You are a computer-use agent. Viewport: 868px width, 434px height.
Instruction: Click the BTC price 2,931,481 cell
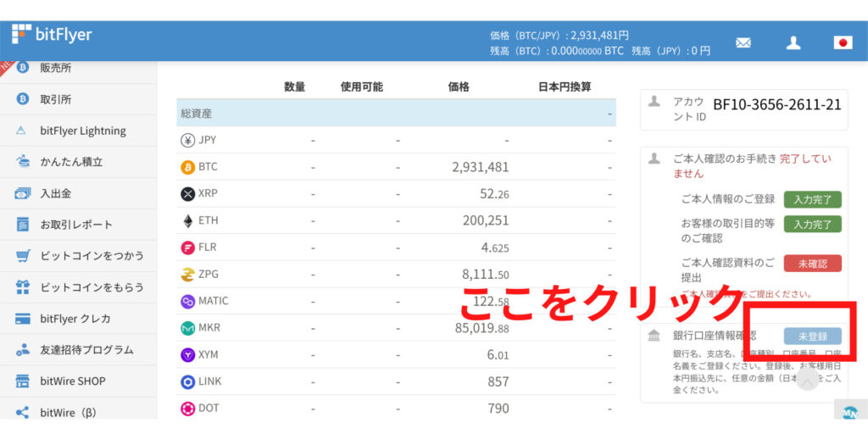pyautogui.click(x=481, y=167)
